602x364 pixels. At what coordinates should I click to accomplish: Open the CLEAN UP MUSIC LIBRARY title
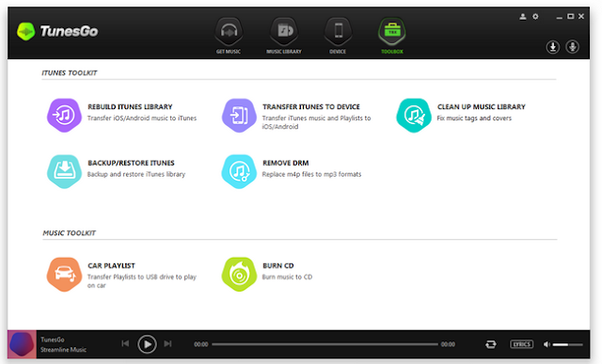481,106
